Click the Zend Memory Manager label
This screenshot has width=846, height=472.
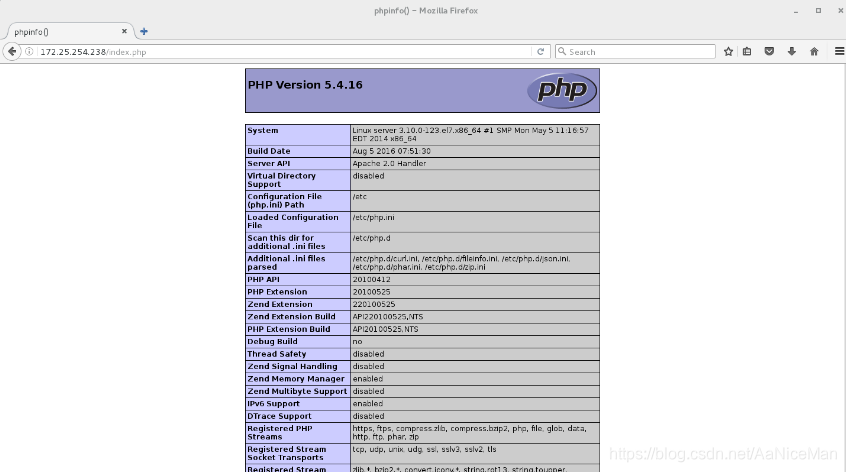click(x=296, y=379)
